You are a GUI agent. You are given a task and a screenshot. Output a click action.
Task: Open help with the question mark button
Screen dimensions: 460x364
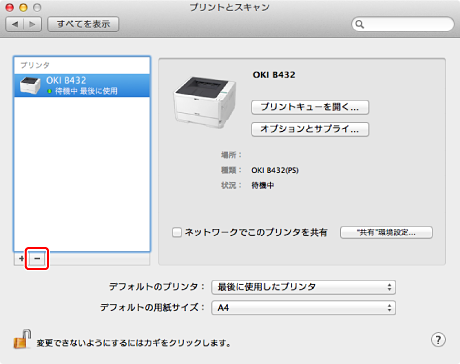438,340
